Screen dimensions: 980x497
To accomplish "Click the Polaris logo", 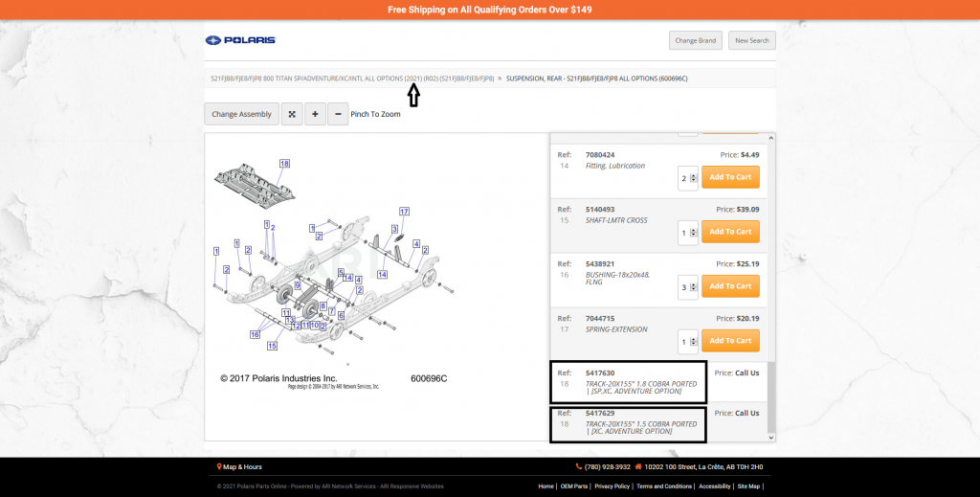I will tap(240, 40).
